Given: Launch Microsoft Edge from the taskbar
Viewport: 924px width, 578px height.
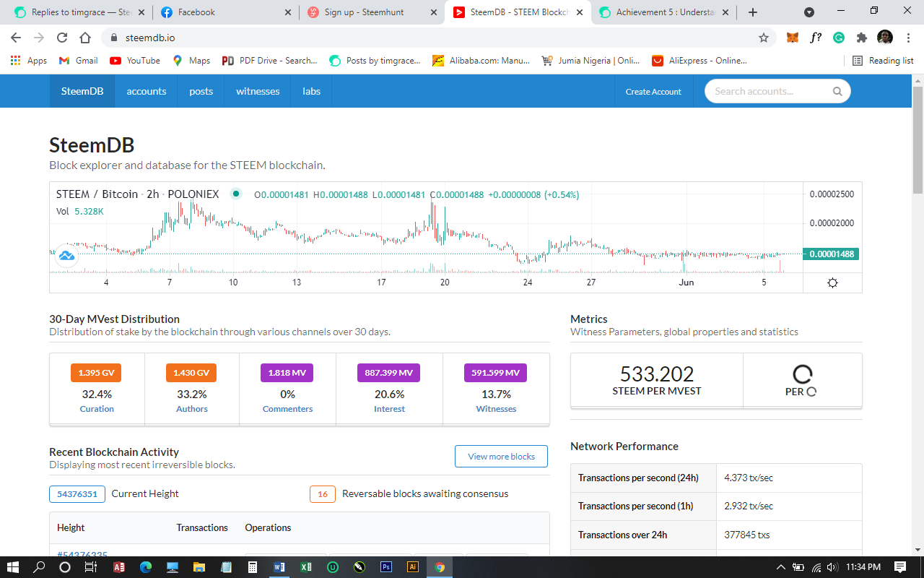Looking at the screenshot, I should pos(146,567).
